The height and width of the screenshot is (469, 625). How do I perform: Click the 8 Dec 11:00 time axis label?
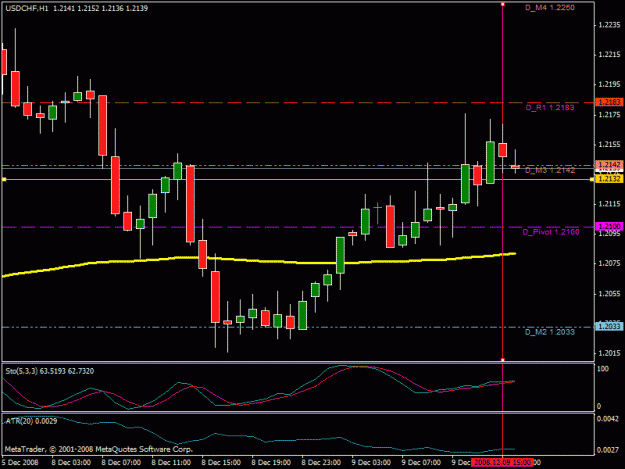pos(171,463)
